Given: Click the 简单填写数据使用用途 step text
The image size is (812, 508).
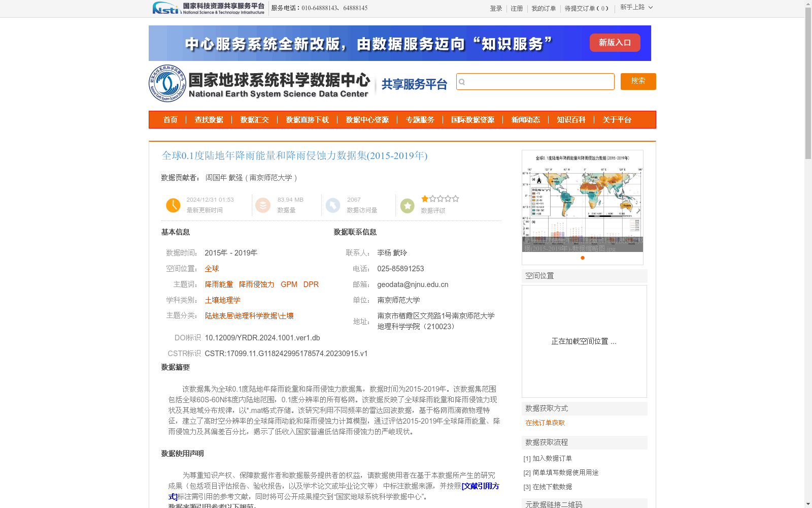Looking at the screenshot, I should click(565, 472).
